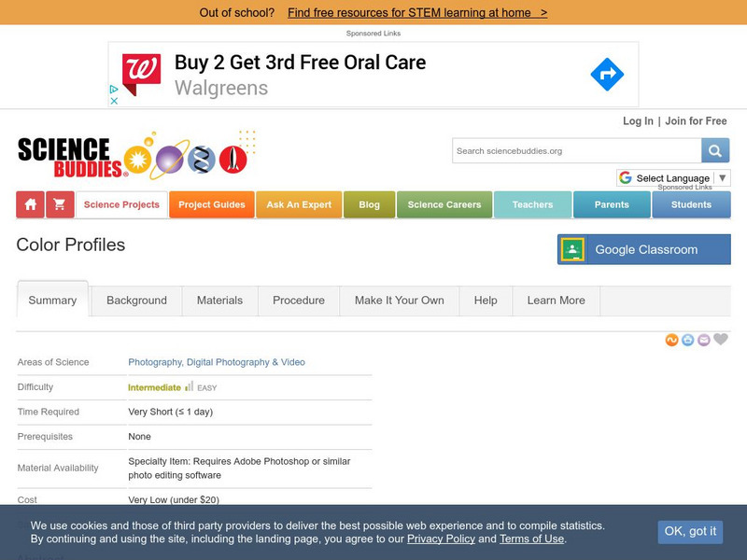Open the shopping cart icon
Viewport: 747px width, 560px height.
pos(60,204)
